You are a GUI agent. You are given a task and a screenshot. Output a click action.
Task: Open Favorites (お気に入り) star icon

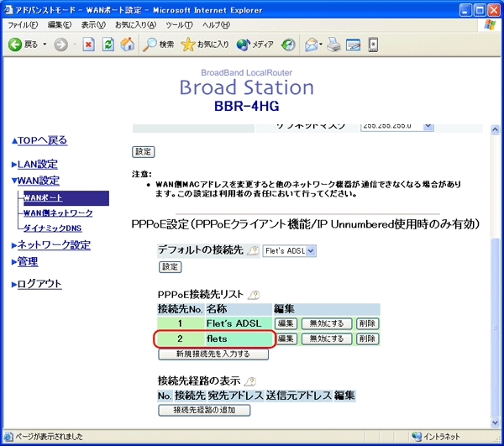[188, 45]
